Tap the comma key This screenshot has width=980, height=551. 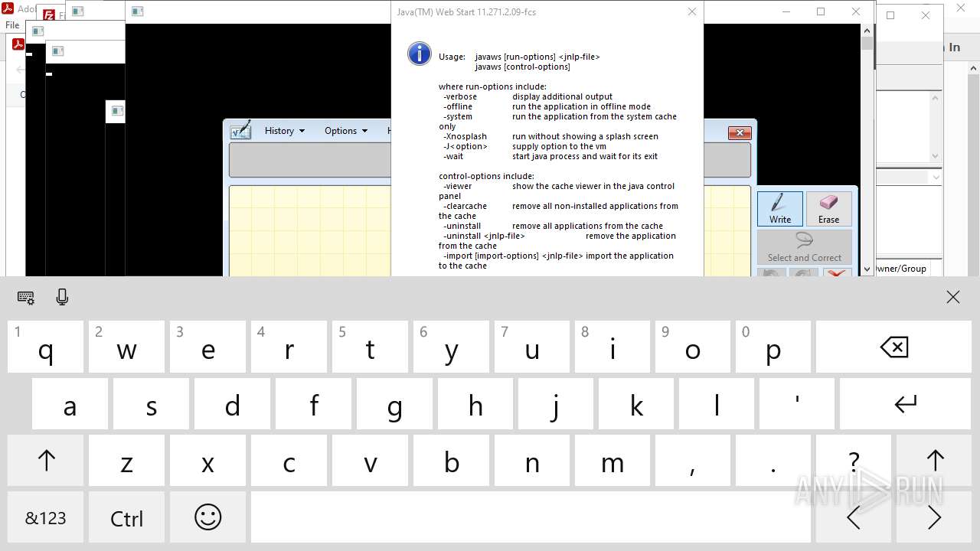(x=693, y=461)
